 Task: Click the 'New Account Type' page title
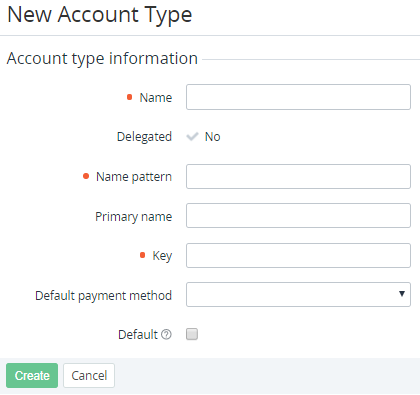tap(100, 15)
